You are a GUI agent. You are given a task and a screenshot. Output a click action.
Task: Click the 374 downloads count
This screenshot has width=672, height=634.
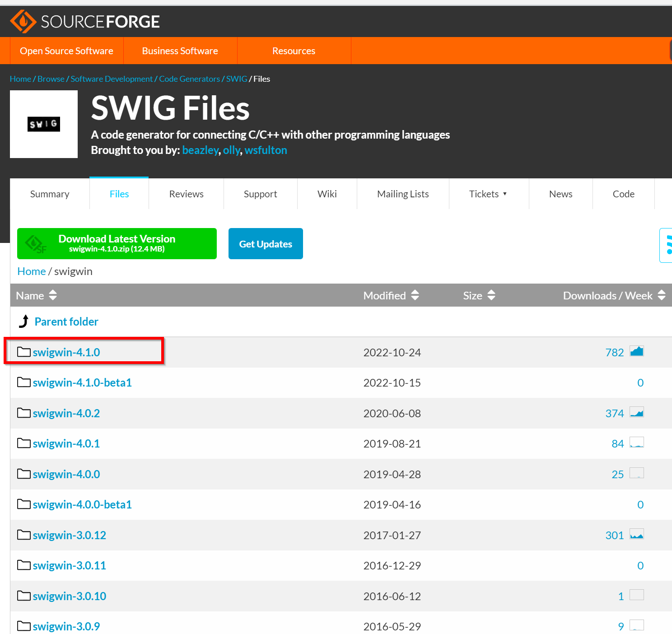615,413
